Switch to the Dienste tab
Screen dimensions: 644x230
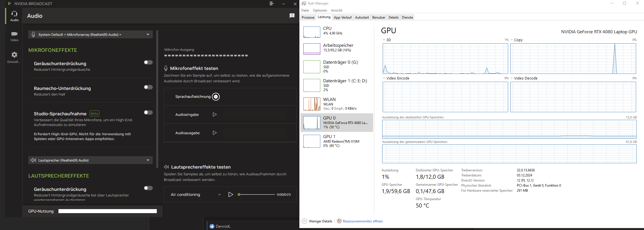pyautogui.click(x=407, y=17)
